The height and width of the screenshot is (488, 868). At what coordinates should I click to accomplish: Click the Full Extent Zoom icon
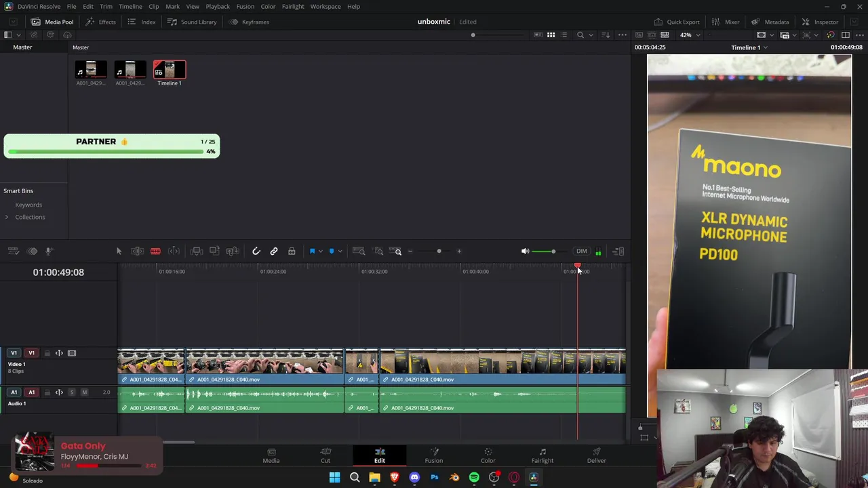359,251
